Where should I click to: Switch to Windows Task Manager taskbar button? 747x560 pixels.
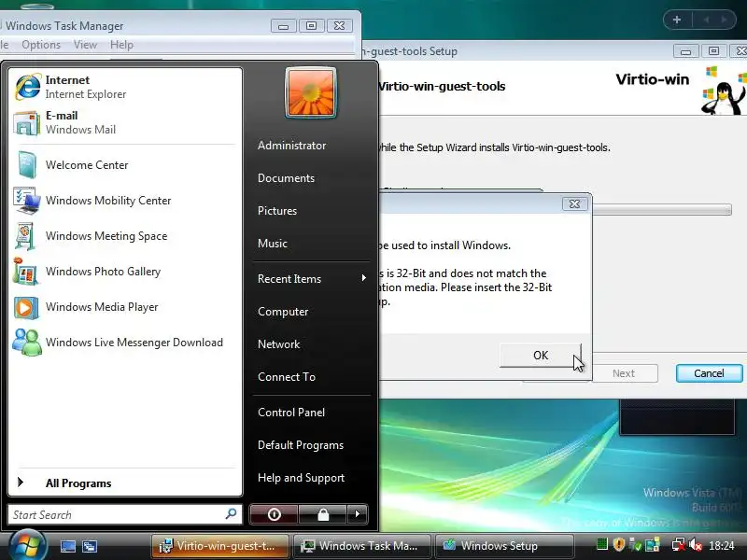click(362, 546)
